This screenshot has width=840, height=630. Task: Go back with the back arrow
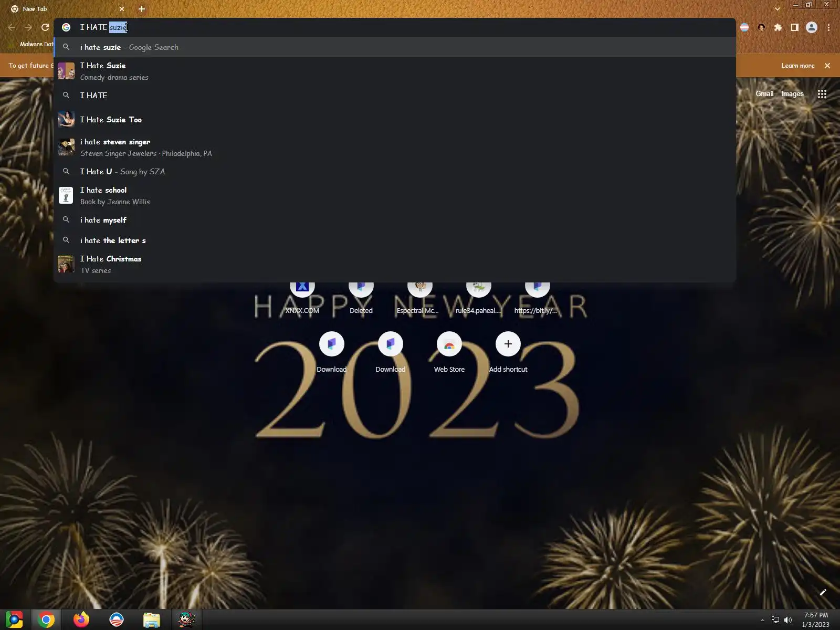click(12, 27)
